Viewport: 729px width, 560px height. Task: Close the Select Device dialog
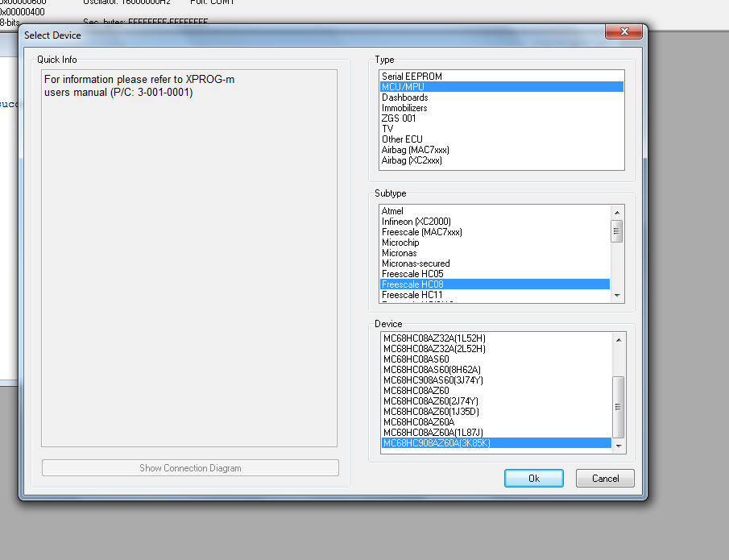pyautogui.click(x=624, y=31)
